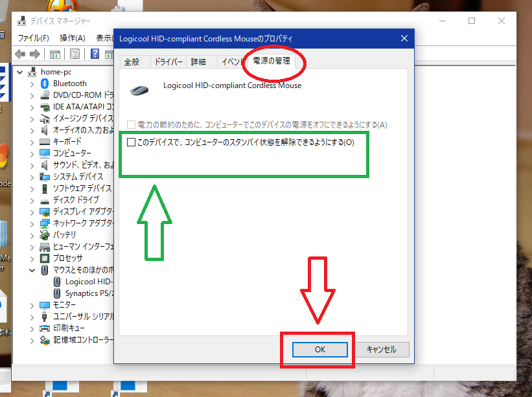Collapse the マウスとそのほかの node
The image size is (532, 397).
pos(32,270)
